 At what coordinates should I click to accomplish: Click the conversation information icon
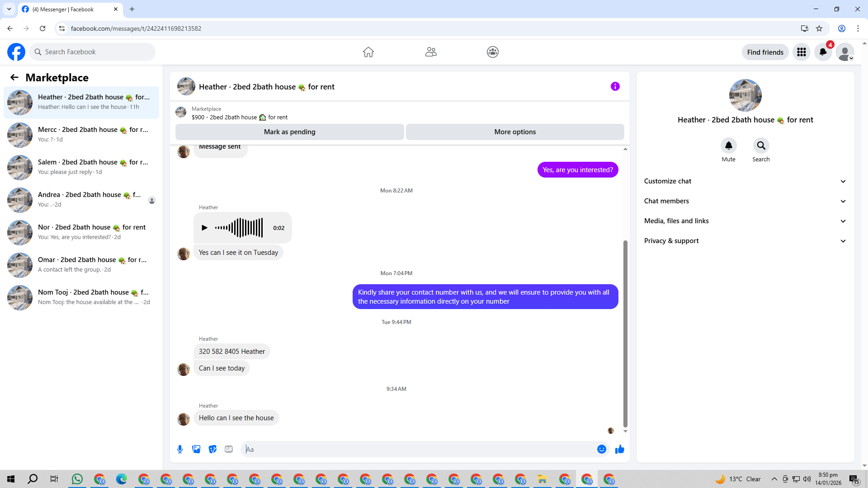coord(615,86)
